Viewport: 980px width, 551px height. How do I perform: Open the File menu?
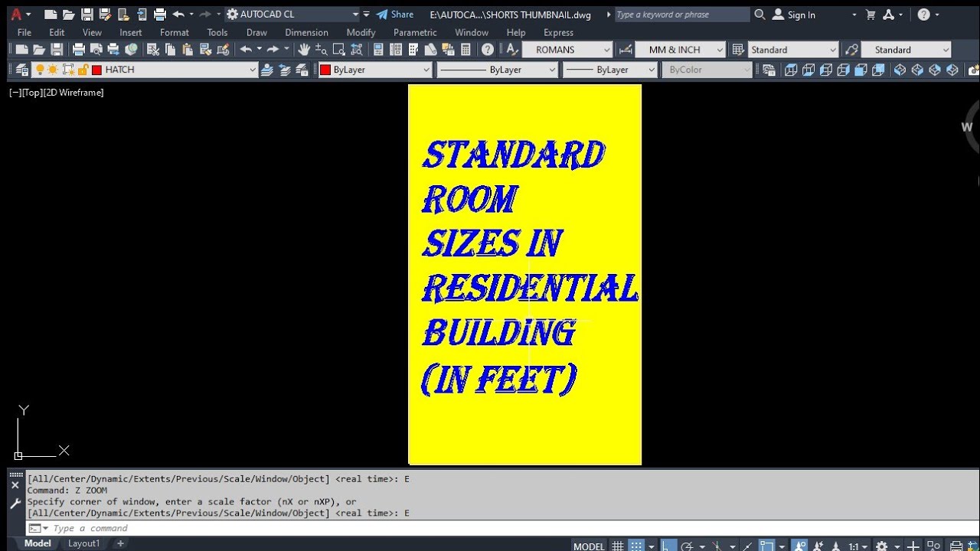(24, 32)
